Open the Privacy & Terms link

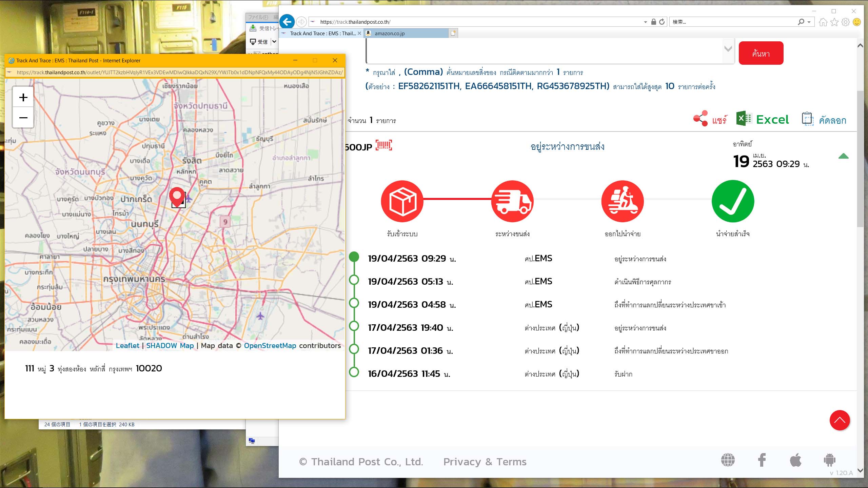pyautogui.click(x=485, y=462)
